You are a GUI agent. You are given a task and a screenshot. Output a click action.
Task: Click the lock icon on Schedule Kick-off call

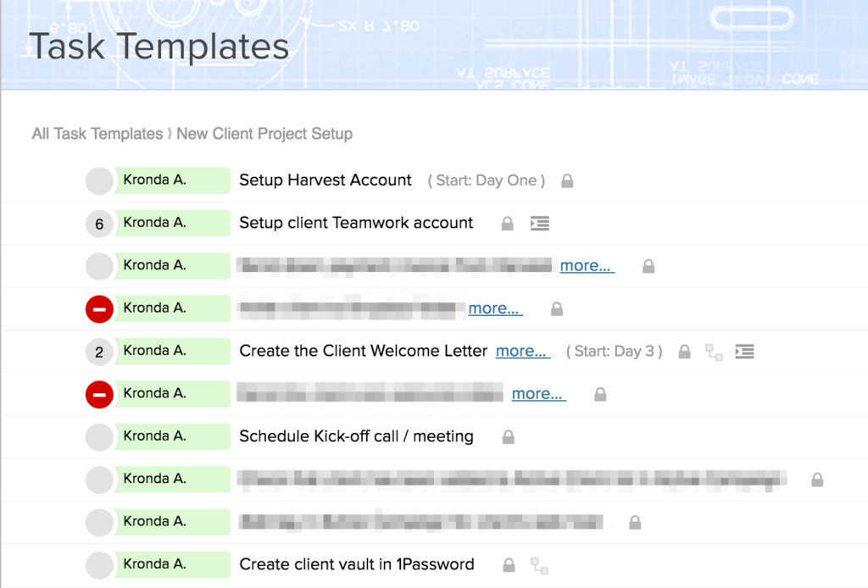click(x=508, y=436)
